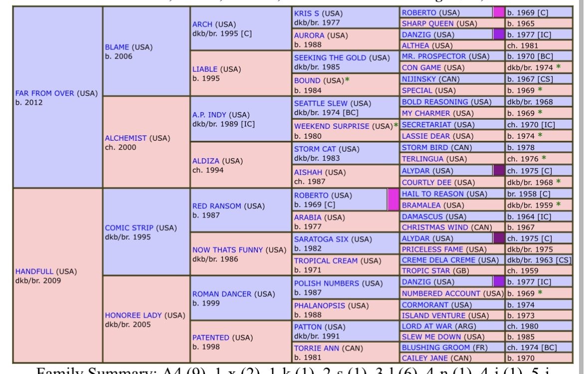Click the PRICELESS FAME link
The image size is (588, 374).
431,249
